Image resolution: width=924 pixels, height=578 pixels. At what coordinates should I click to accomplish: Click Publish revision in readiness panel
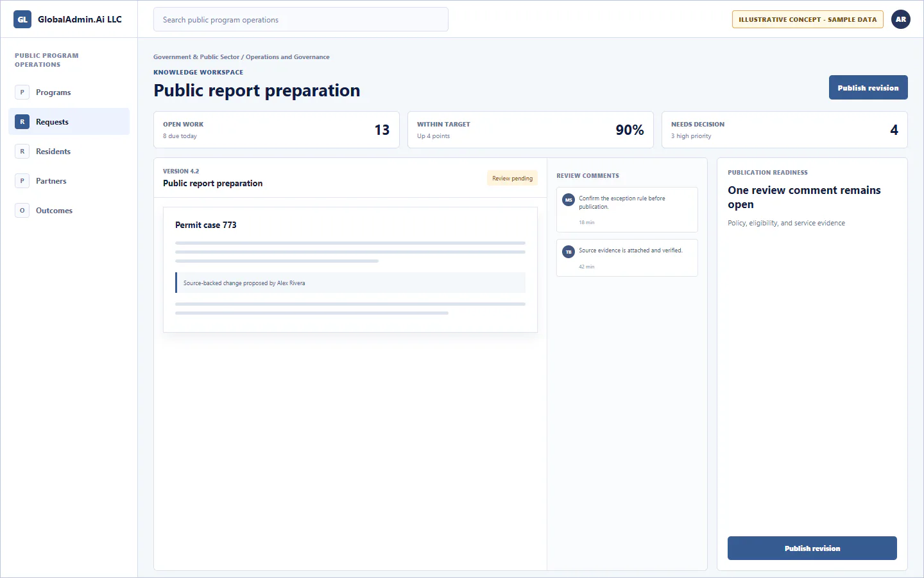(x=812, y=548)
